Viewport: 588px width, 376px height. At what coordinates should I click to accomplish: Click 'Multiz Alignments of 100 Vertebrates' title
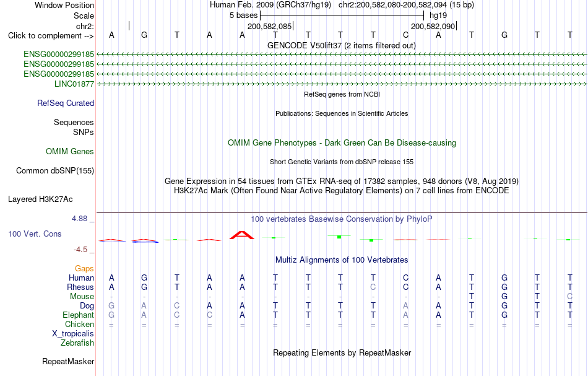[x=342, y=260]
